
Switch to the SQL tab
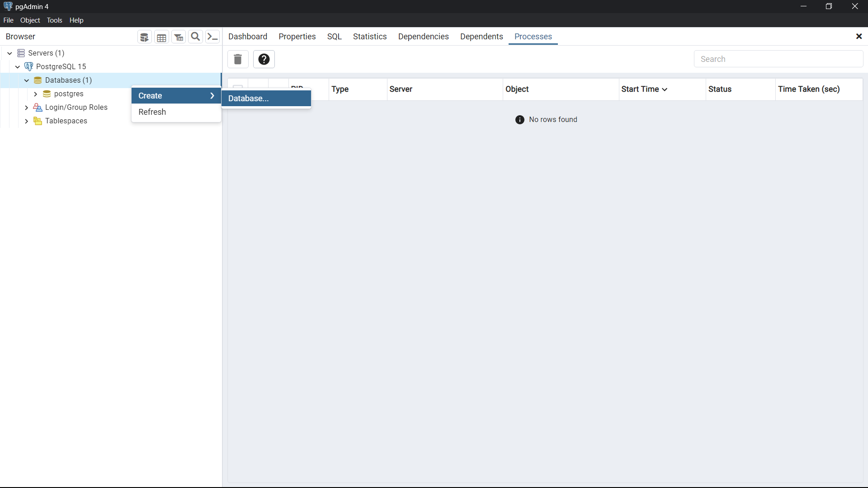tap(335, 37)
